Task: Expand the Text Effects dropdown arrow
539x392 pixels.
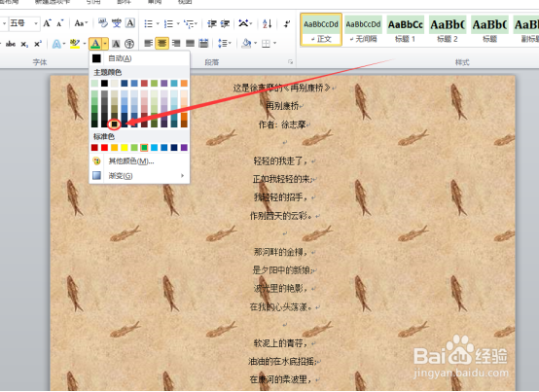Action: coord(64,44)
